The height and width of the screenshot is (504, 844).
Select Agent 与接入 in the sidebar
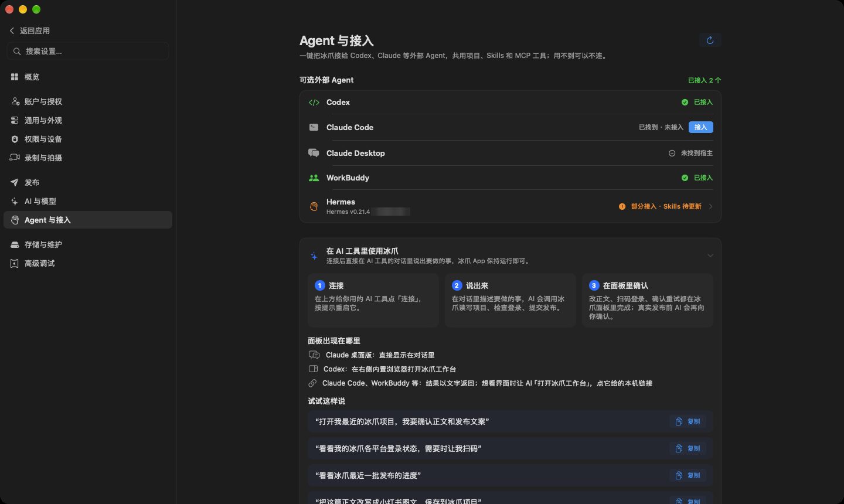[x=88, y=220]
